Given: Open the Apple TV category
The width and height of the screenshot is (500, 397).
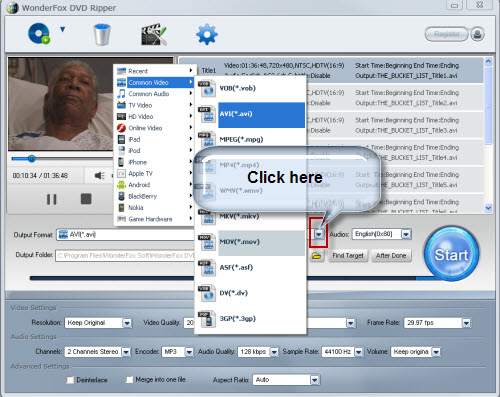Looking at the screenshot, I should 155,173.
